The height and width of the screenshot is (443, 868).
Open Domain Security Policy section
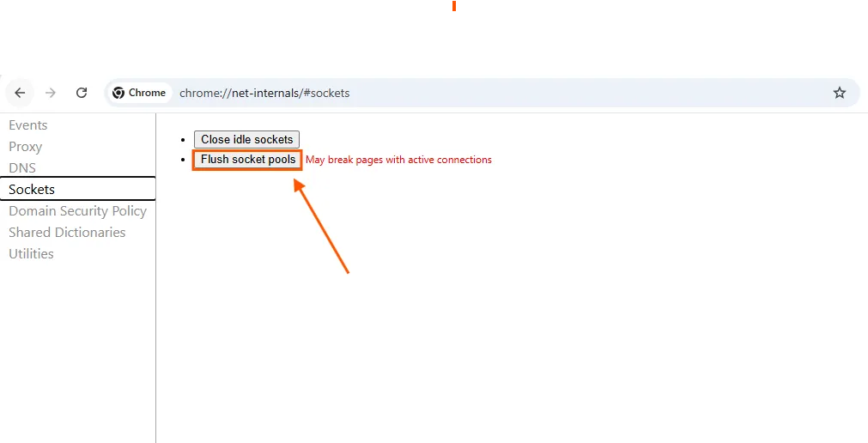(x=77, y=211)
